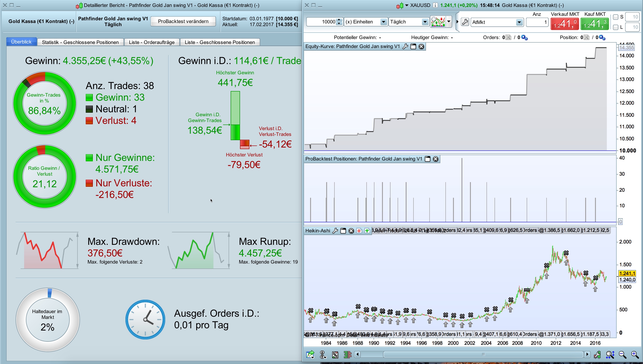The image size is (643, 364).
Task: Close the ProBacktest Positionen panel
Action: [x=436, y=159]
